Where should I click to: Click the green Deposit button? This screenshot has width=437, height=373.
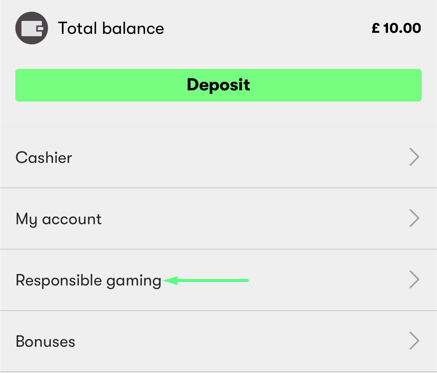(x=218, y=85)
